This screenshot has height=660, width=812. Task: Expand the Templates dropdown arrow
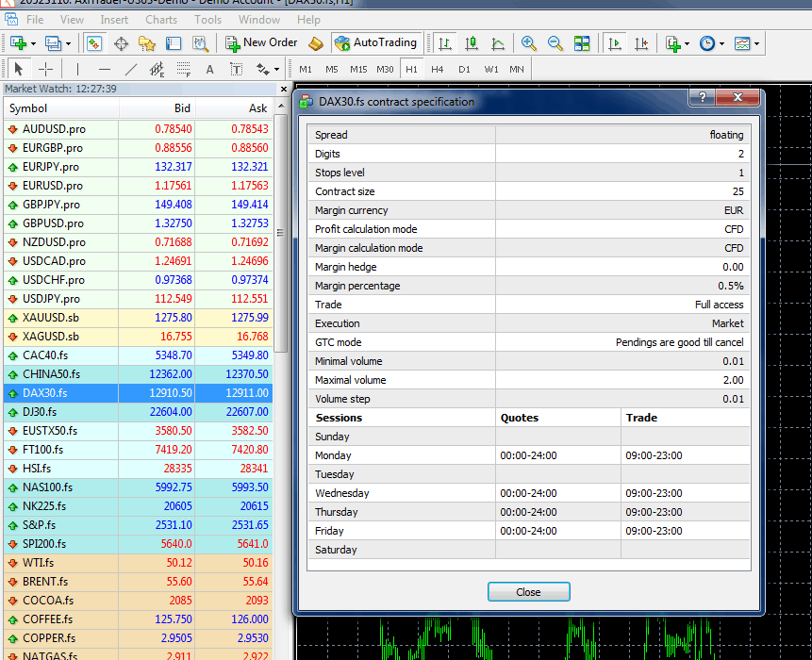click(x=757, y=44)
